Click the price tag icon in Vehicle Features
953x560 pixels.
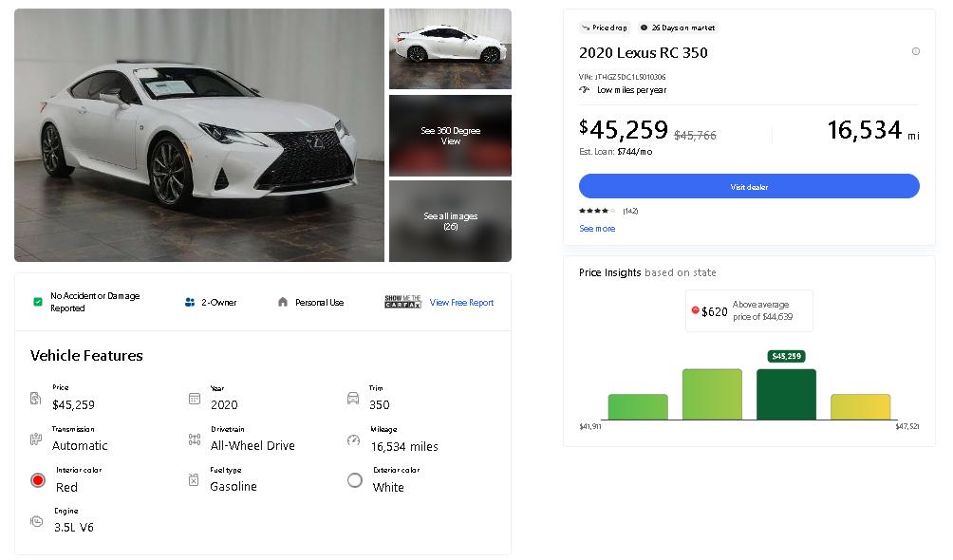point(35,399)
